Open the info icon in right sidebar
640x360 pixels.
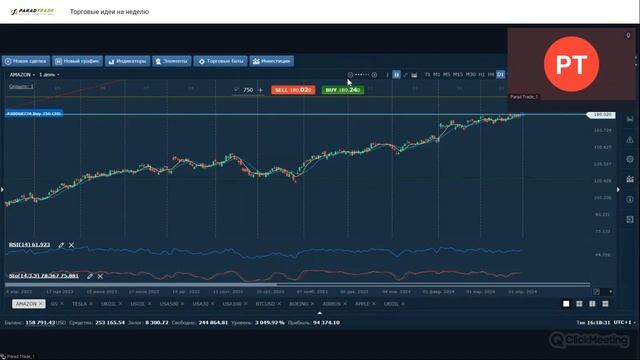pos(630,199)
